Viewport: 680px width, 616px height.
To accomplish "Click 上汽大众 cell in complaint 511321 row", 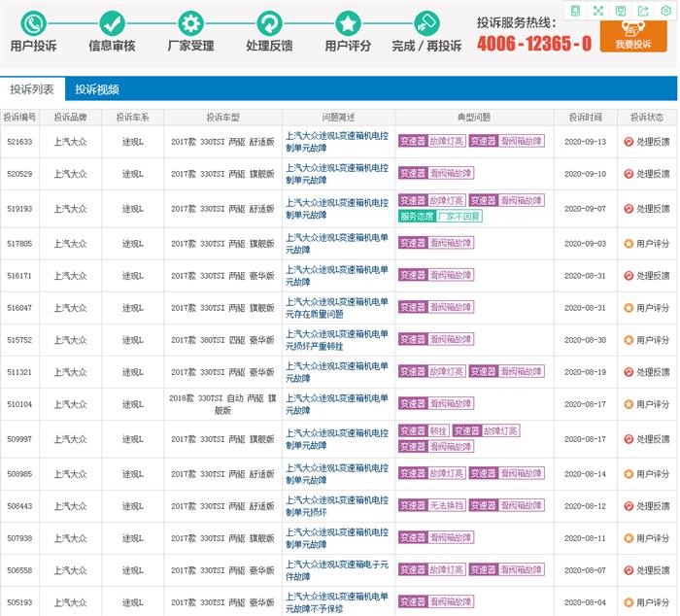I will 70,372.
